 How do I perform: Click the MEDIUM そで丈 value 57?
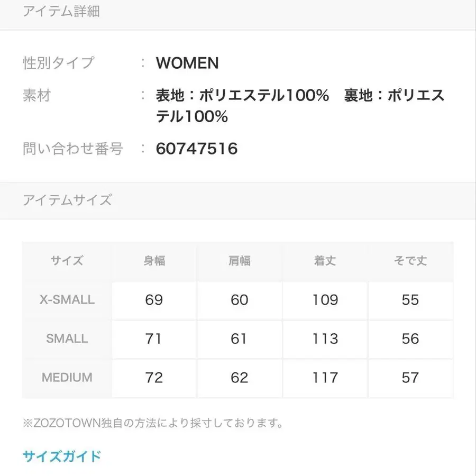click(x=410, y=378)
